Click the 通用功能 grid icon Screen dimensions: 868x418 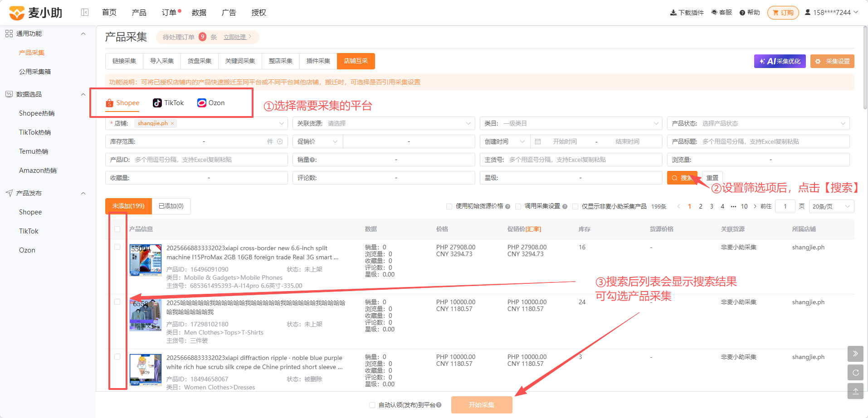(9, 34)
